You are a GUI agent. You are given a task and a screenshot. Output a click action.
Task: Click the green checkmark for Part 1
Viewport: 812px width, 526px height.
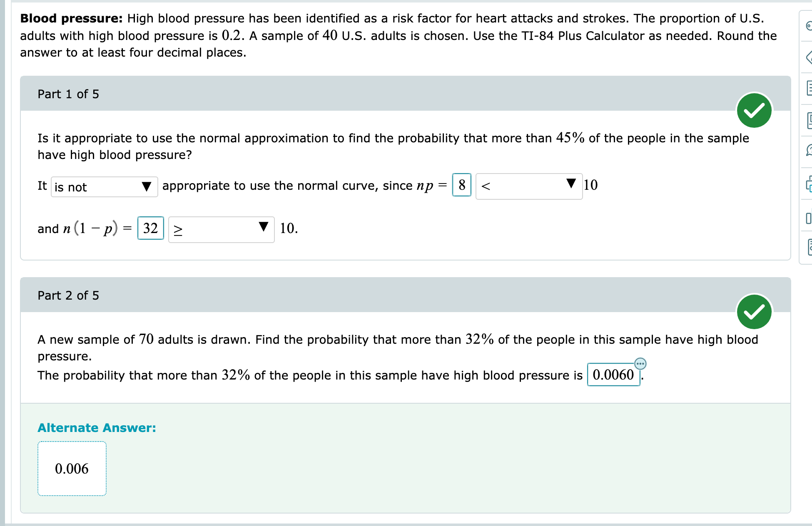pos(754,110)
